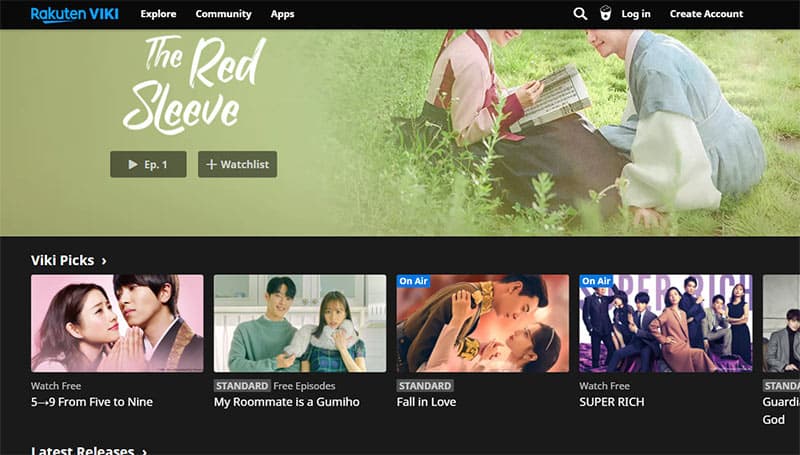Viewport: 800px width, 455px height.
Task: Open the Explore menu
Action: 158,14
